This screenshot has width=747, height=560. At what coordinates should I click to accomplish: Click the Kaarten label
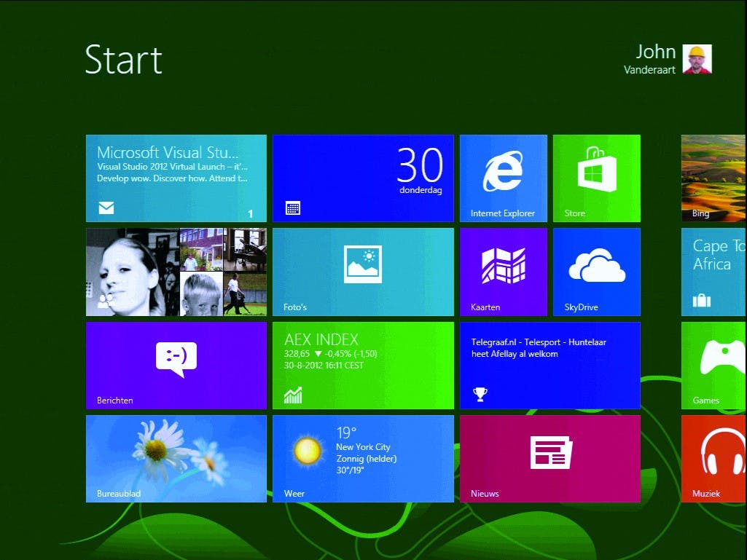tap(485, 307)
